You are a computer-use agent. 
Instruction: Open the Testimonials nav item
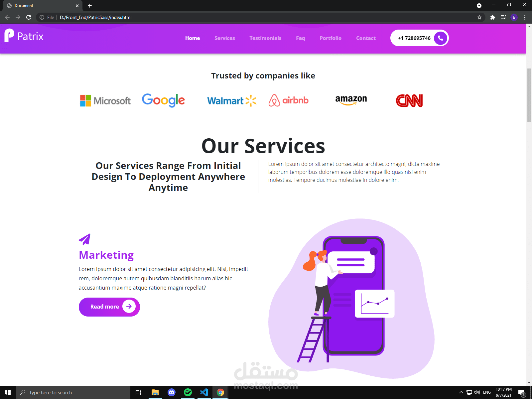265,38
